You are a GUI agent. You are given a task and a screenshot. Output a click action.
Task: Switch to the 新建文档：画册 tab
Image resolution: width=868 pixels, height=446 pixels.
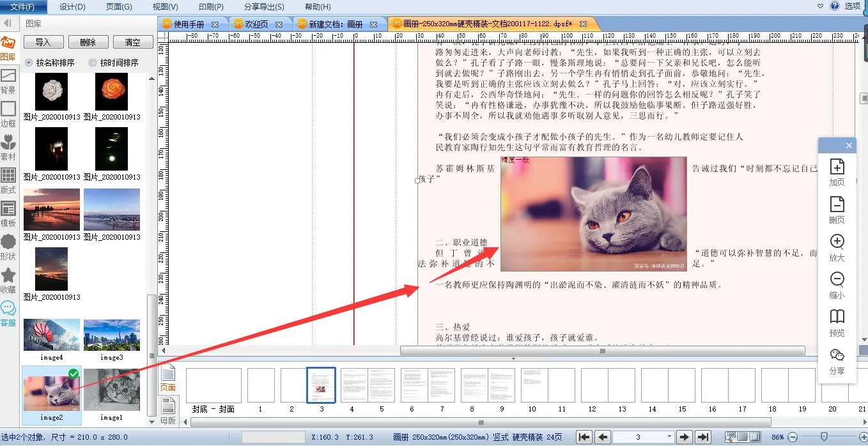336,24
